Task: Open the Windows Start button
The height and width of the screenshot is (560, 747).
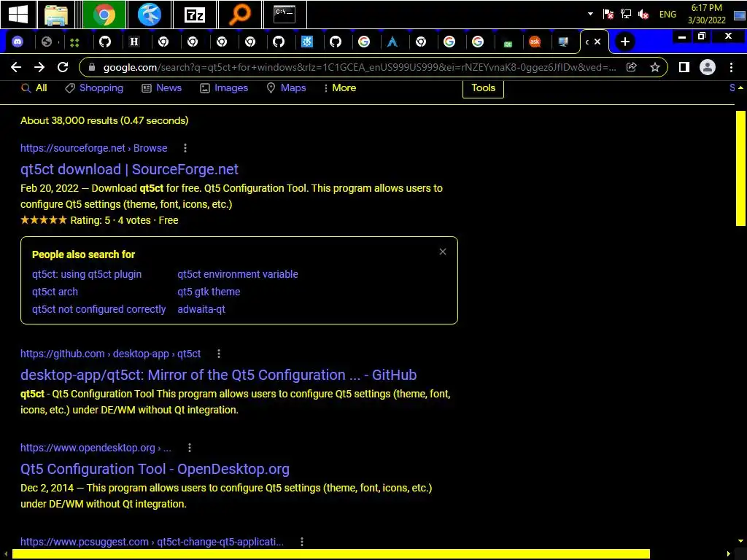Action: coord(18,15)
